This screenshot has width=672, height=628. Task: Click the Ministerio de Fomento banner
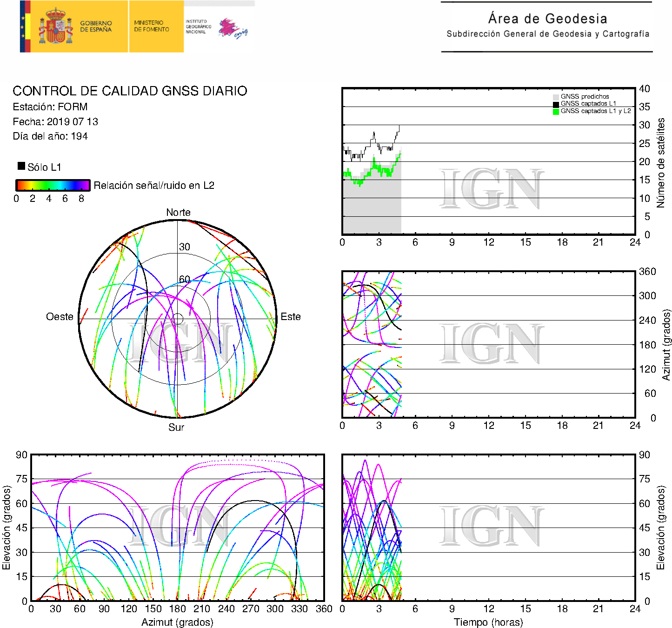152,26
